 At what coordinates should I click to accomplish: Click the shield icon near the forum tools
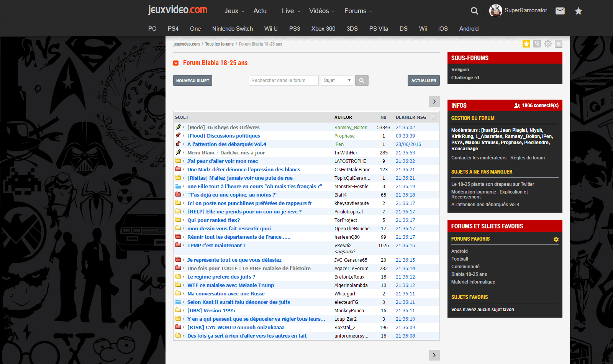[x=537, y=44]
